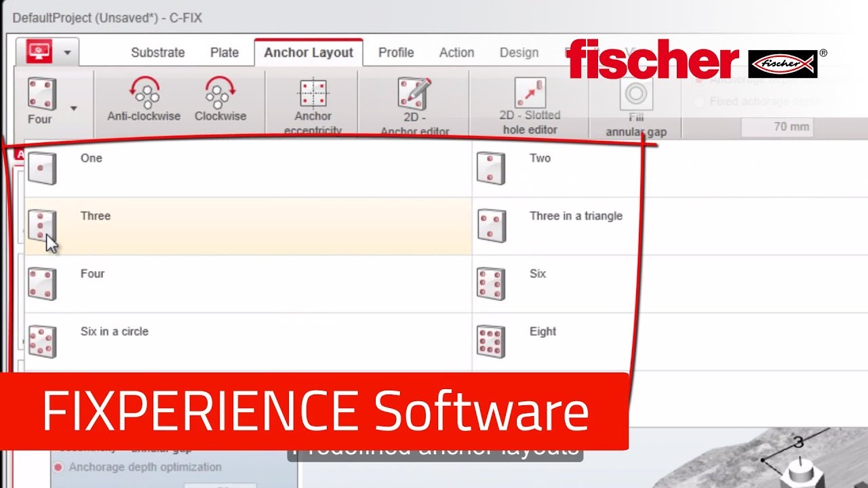
Task: Switch to the Substrate tab
Action: pyautogui.click(x=158, y=53)
